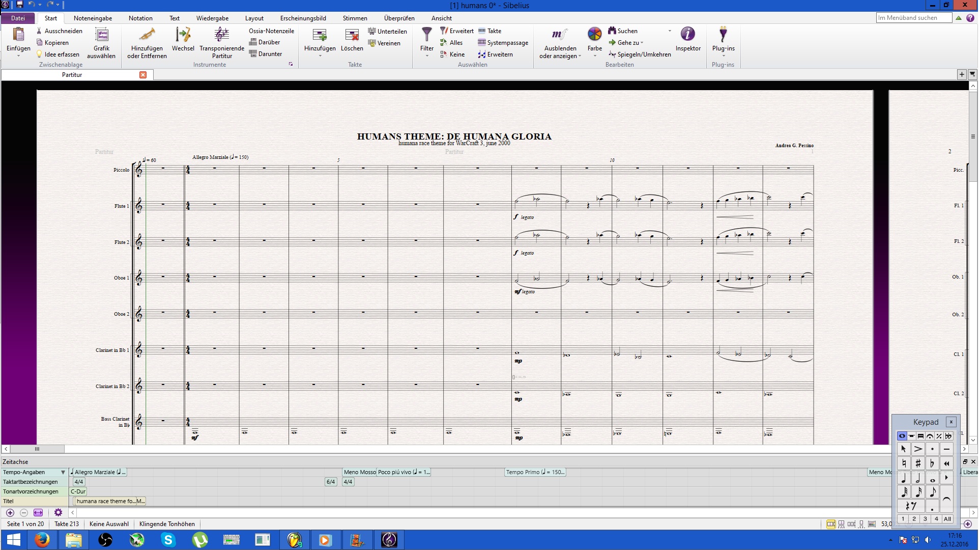
Task: Click the Vereinen bars icon
Action: click(372, 43)
